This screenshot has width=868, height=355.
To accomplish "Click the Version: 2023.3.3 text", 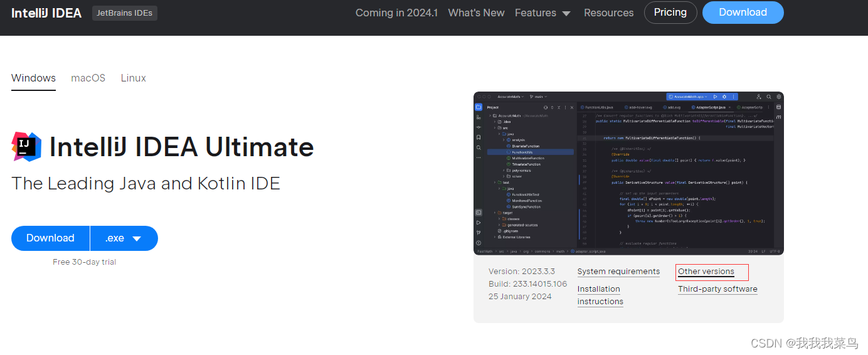I will point(522,272).
